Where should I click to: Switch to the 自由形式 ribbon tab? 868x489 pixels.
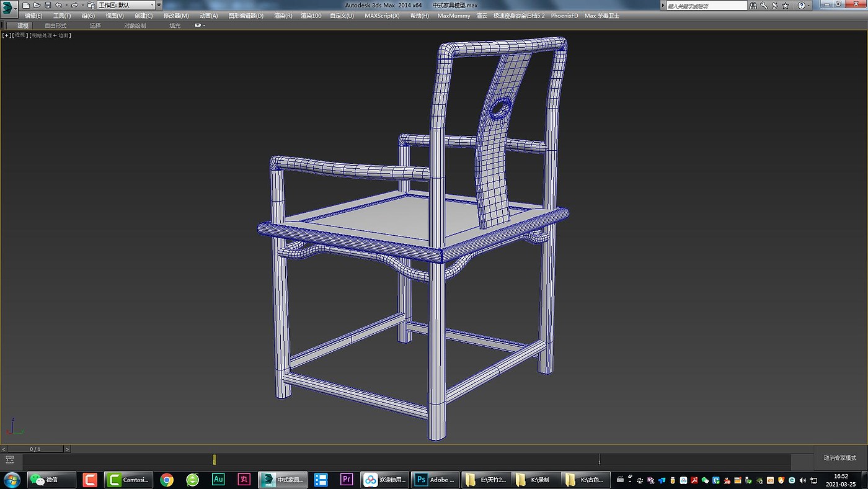pyautogui.click(x=55, y=25)
